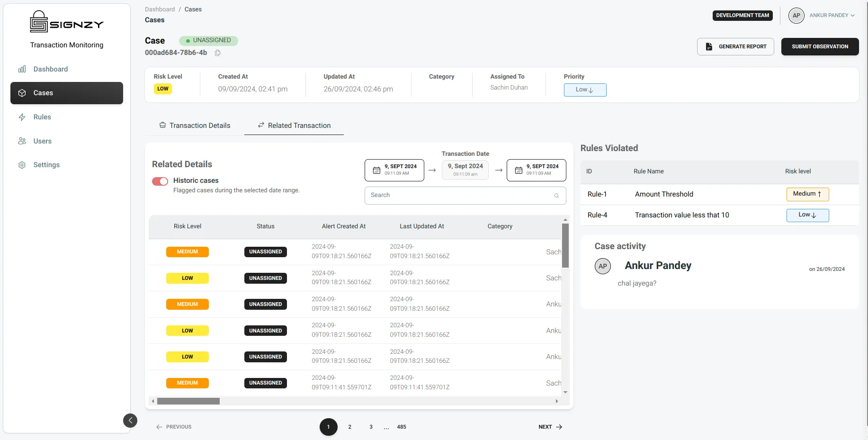
Task: Click the LOW risk level badge in summary
Action: click(163, 89)
